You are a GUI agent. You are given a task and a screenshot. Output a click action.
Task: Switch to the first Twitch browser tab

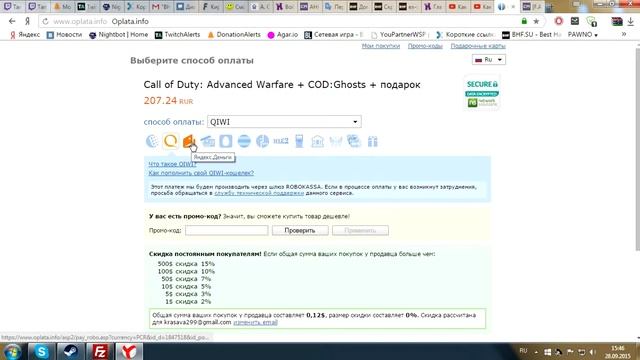click(11, 7)
